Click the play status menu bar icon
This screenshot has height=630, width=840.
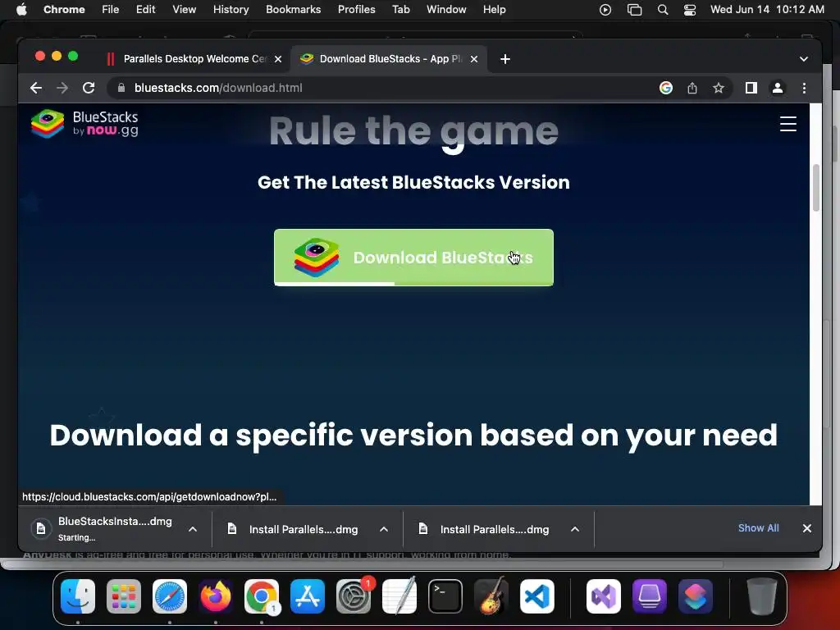605,10
